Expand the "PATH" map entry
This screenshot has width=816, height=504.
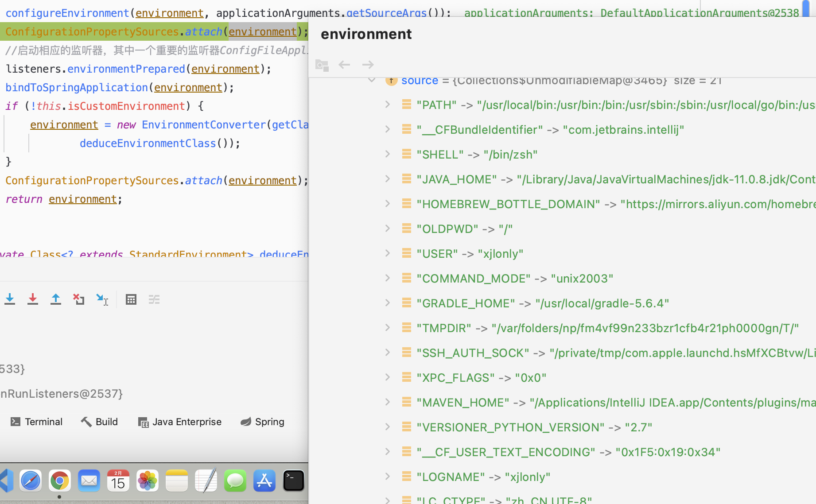[388, 105]
